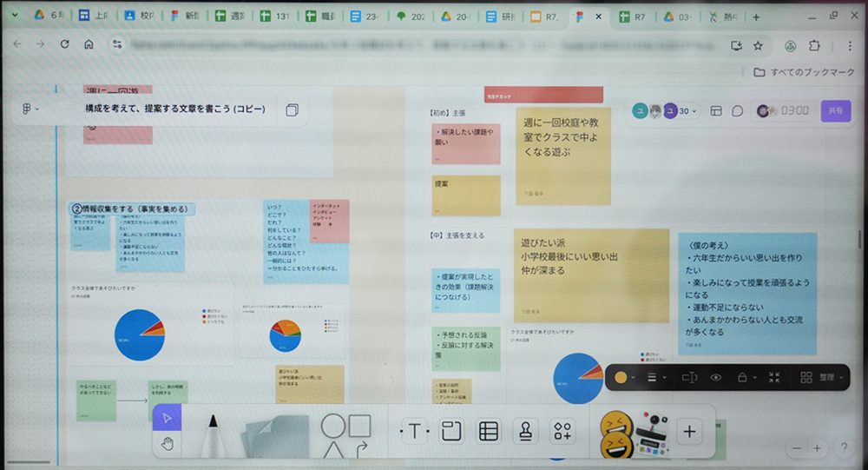Open the widgets and plugins menu

[563, 431]
